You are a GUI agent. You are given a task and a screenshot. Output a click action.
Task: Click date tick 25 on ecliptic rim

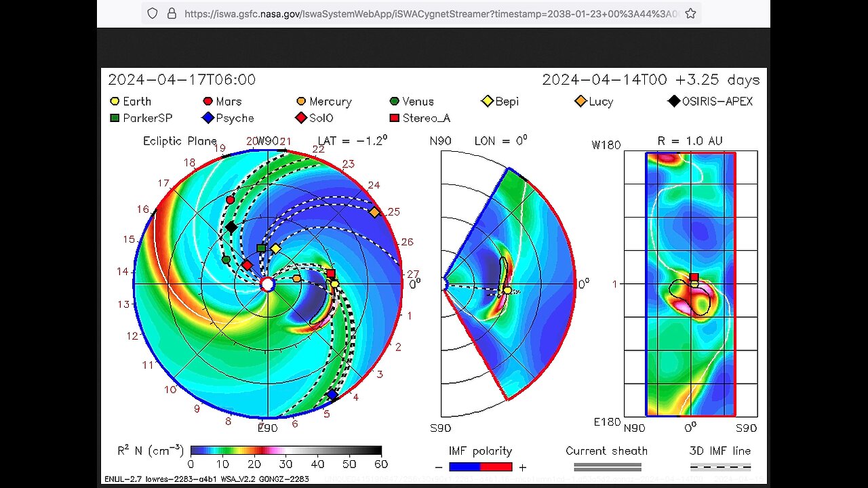pos(393,212)
